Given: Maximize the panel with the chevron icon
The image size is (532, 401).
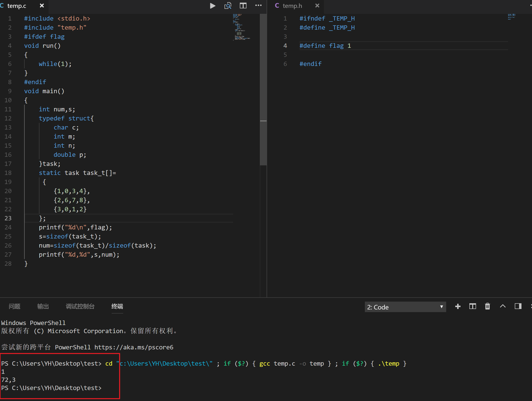Looking at the screenshot, I should [x=503, y=306].
